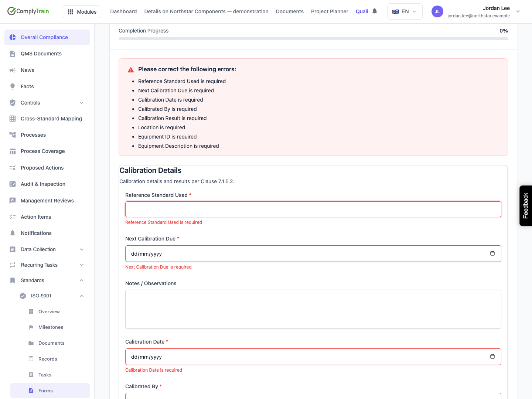Viewport: 532px width, 399px height.
Task: Focus the Reference Standard Used field
Action: (x=313, y=209)
